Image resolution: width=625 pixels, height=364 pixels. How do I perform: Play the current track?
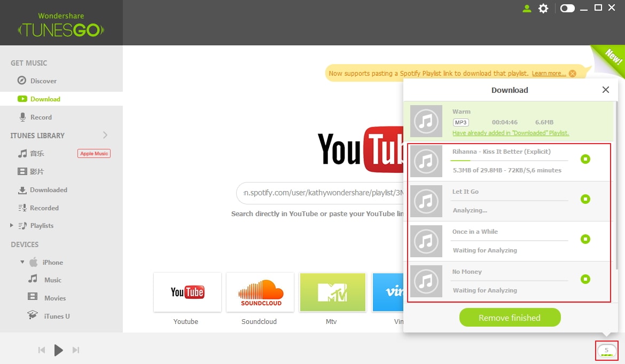[x=59, y=350]
